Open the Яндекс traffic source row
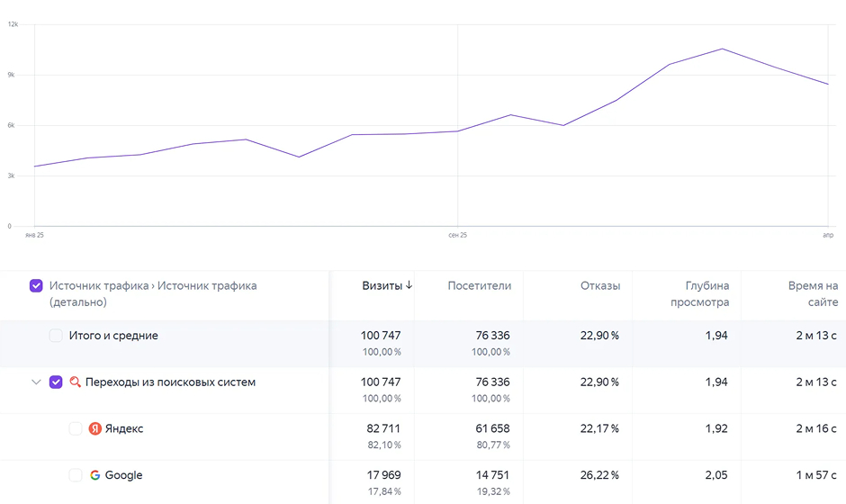The height and width of the screenshot is (504, 846). click(124, 428)
